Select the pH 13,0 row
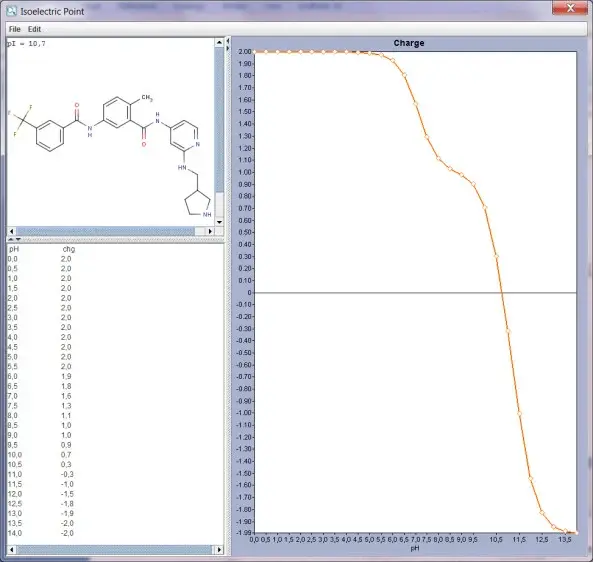The image size is (593, 562). [115, 514]
